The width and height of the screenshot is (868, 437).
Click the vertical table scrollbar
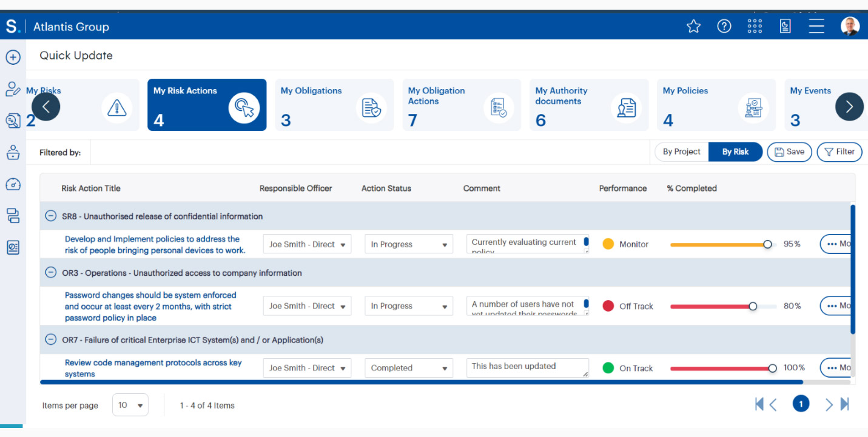tap(853, 270)
